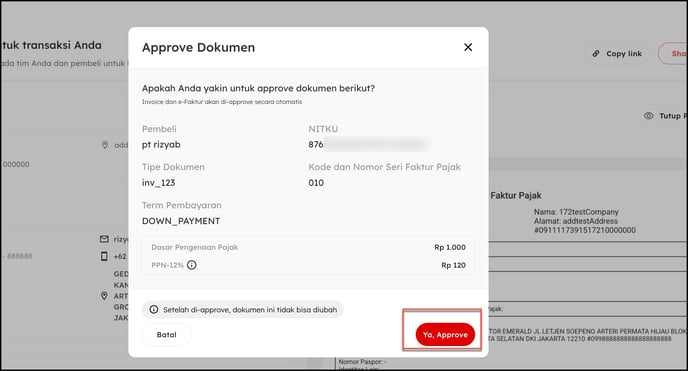The height and width of the screenshot is (371, 688).
Task: Toggle the eye icon next to Tutup
Action: click(x=649, y=116)
